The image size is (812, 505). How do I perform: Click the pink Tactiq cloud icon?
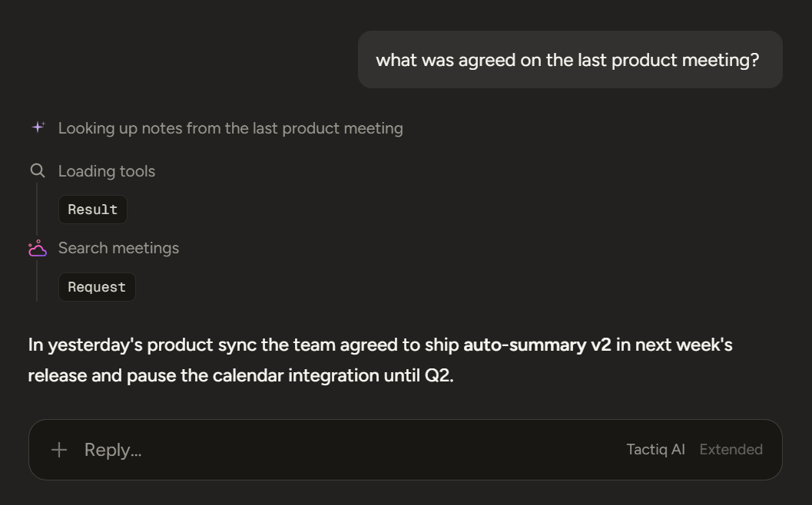click(38, 249)
